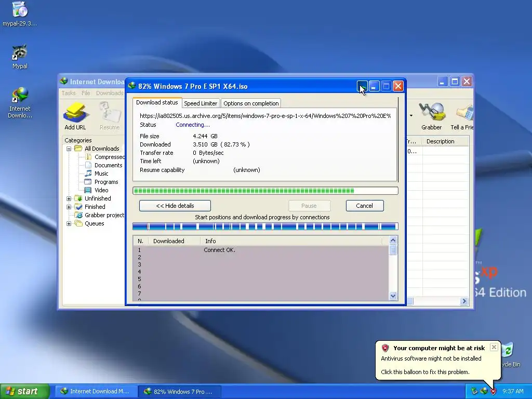Cancel the download
This screenshot has width=532, height=399.
click(365, 206)
